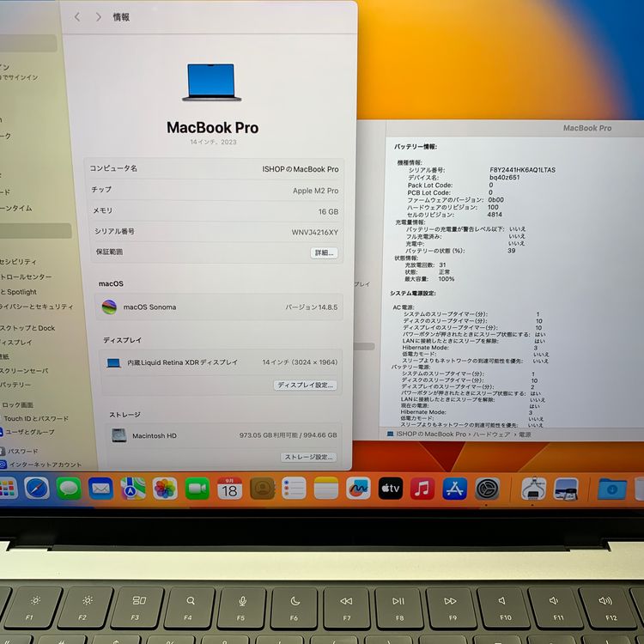Click システム電源設定 heading
644x644 pixels.
[413, 294]
